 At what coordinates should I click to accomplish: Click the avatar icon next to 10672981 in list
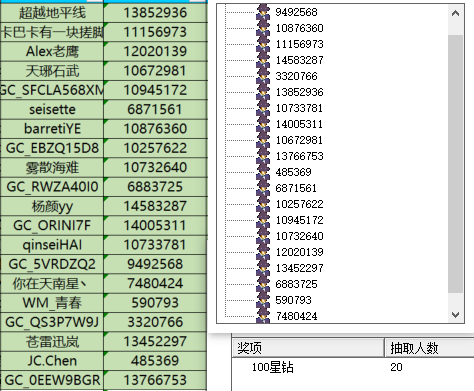pyautogui.click(x=263, y=140)
